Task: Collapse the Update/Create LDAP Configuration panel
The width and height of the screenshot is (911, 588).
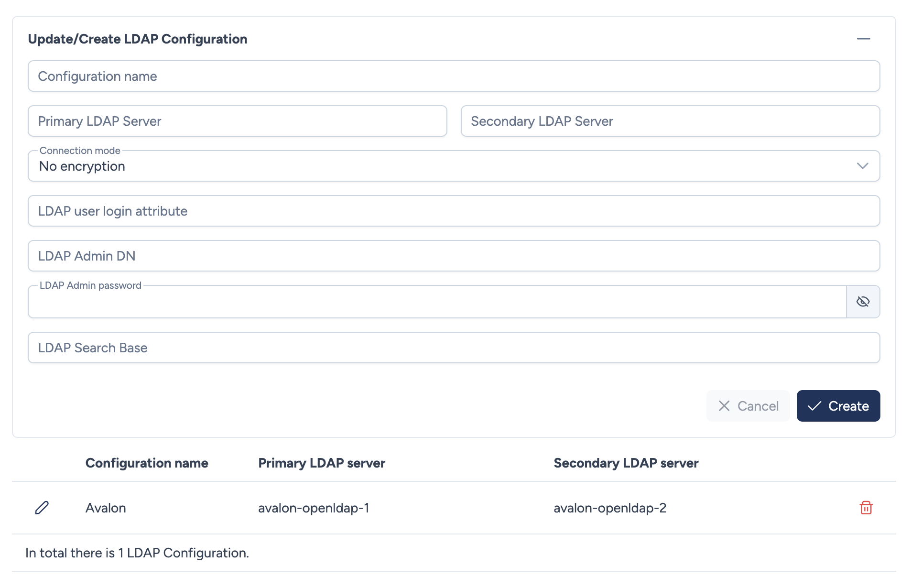Action: point(863,39)
